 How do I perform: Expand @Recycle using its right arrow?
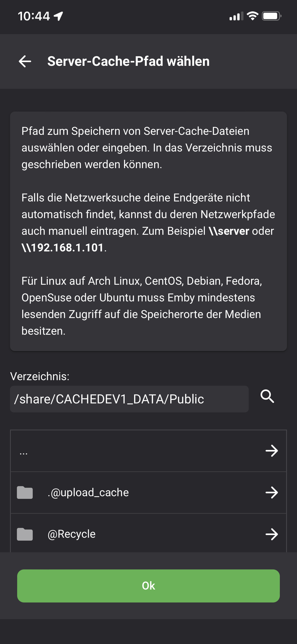coord(272,534)
